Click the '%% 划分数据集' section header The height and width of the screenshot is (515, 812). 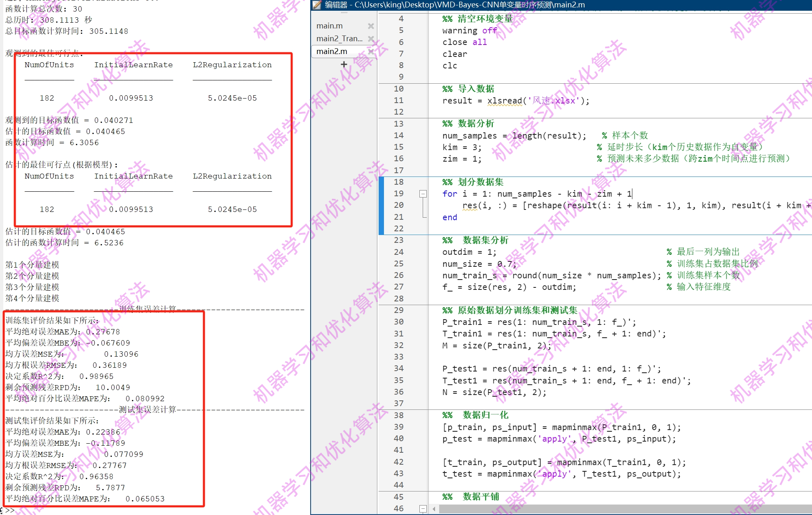click(x=473, y=182)
